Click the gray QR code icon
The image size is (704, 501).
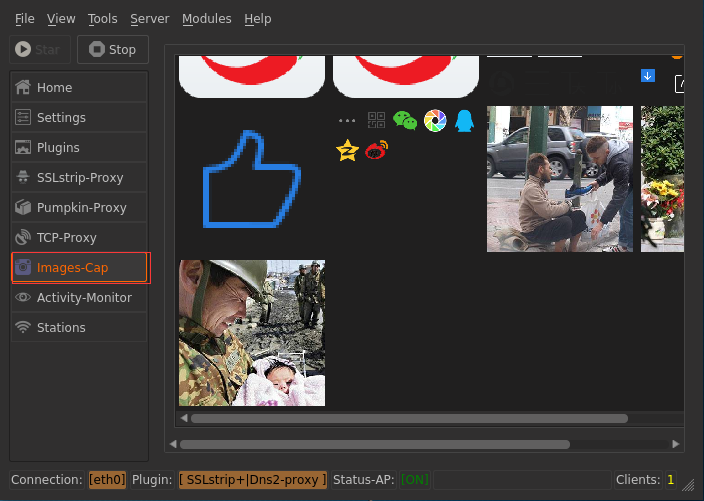click(376, 121)
